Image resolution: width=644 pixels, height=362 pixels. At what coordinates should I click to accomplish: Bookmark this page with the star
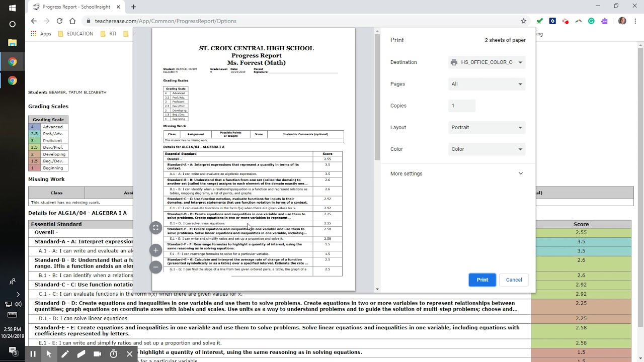click(523, 21)
